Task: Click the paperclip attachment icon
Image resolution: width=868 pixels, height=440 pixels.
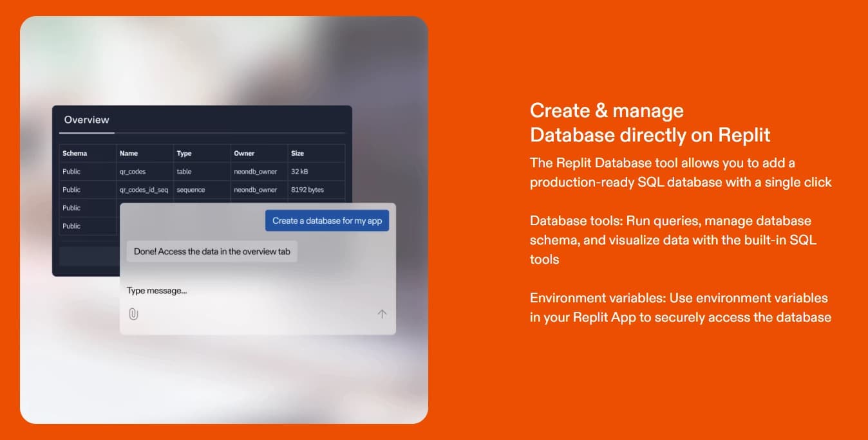Action: 133,314
